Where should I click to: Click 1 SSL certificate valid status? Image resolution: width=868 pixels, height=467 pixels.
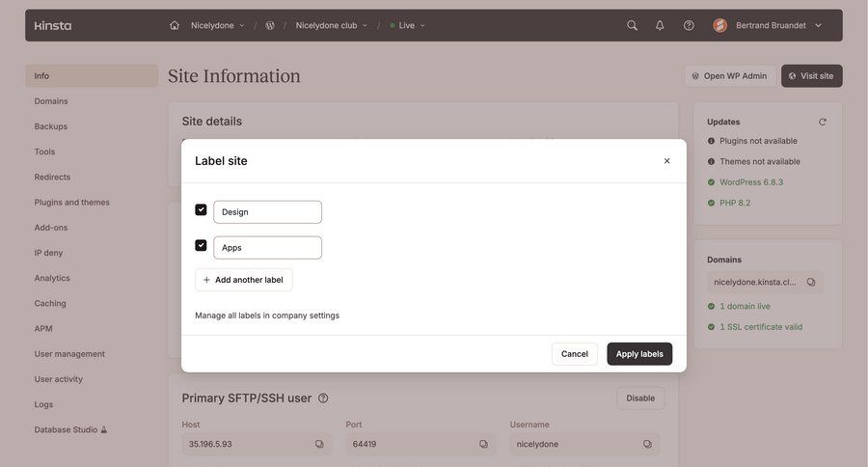761,327
